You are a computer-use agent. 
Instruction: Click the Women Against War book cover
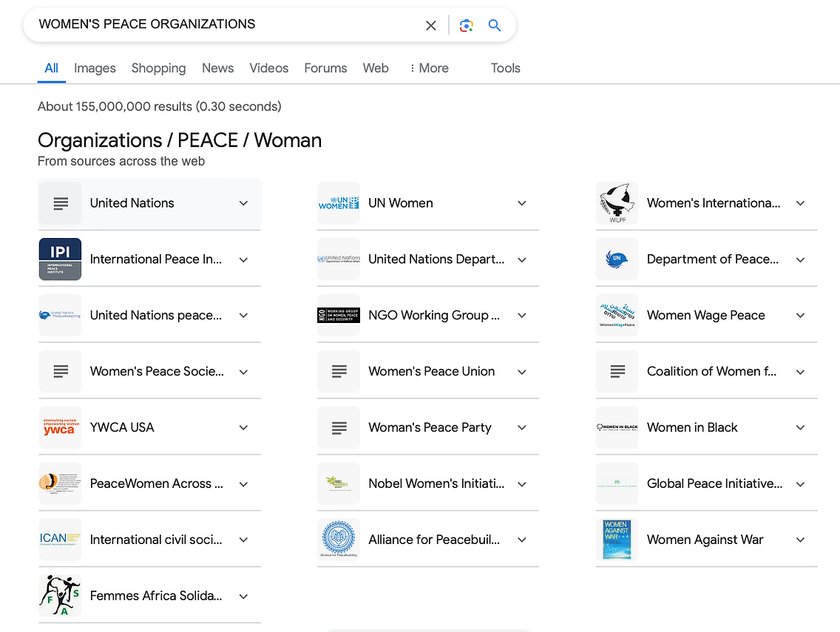coord(617,540)
